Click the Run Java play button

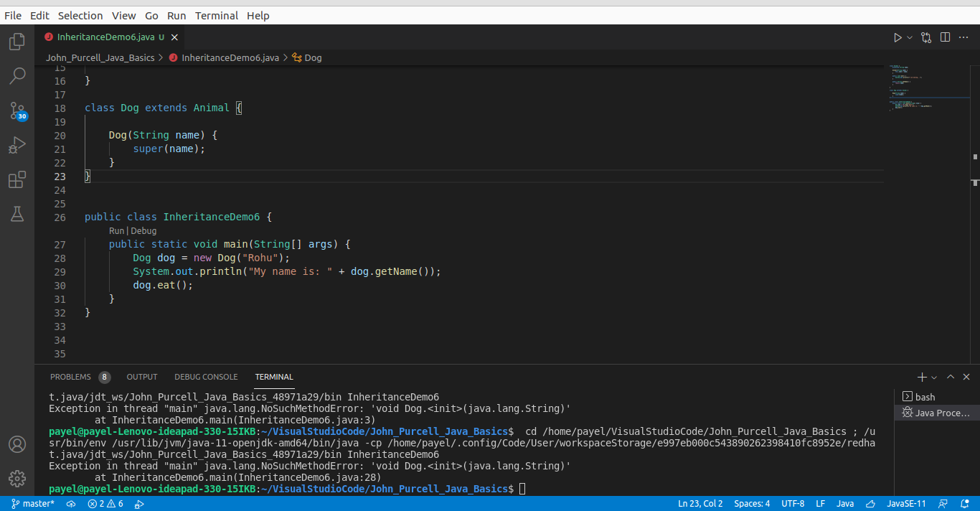pos(897,37)
